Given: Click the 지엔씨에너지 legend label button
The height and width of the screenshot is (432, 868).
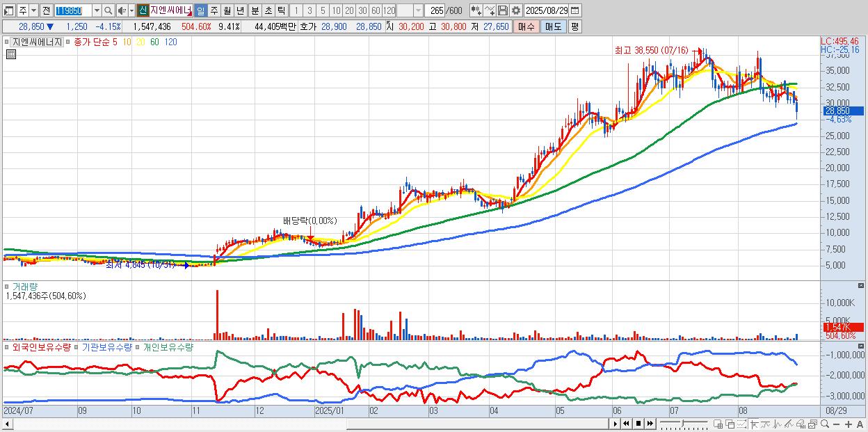Looking at the screenshot, I should click(37, 42).
